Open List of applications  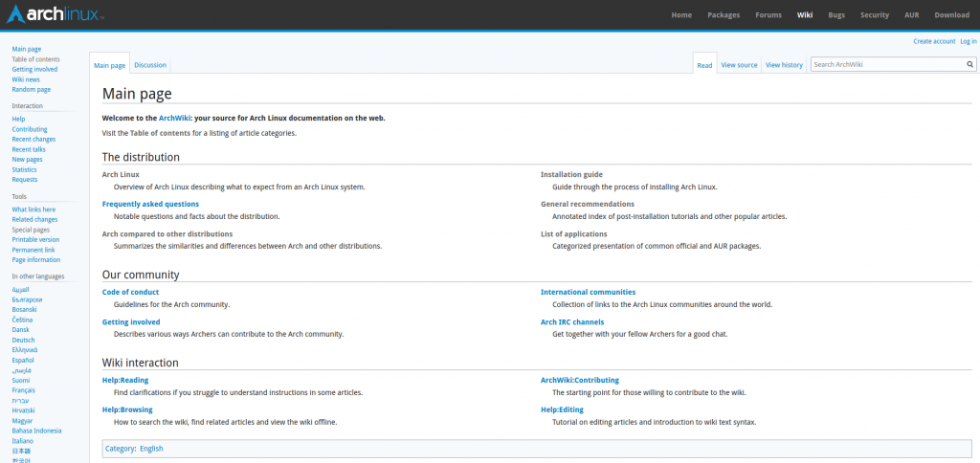coord(574,233)
